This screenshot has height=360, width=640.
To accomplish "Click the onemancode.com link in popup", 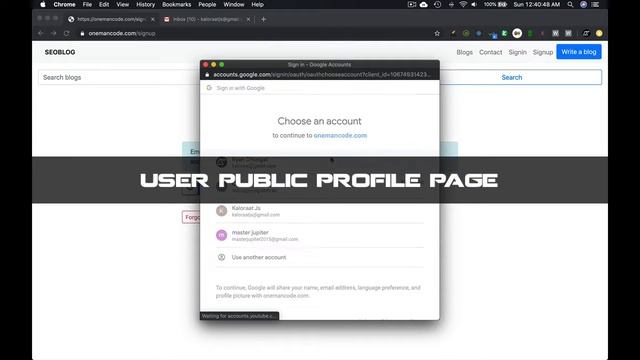I will coord(340,136).
